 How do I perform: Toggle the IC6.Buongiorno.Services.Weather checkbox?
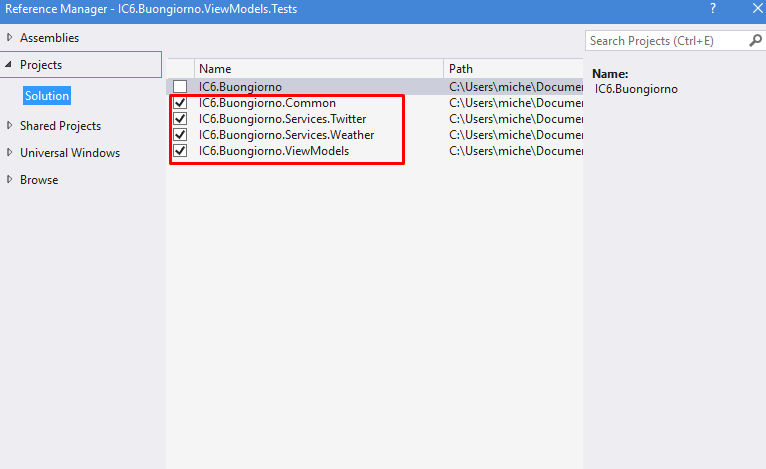(180, 135)
